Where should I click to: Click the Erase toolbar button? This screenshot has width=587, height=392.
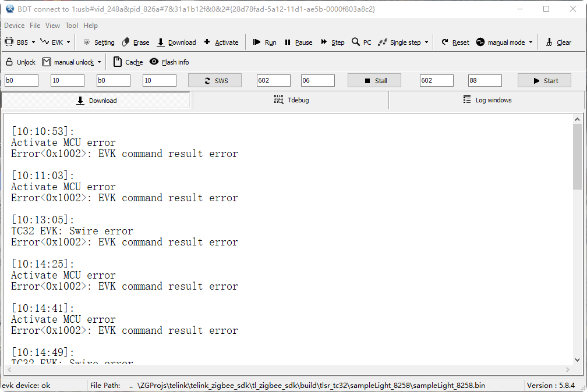click(136, 42)
